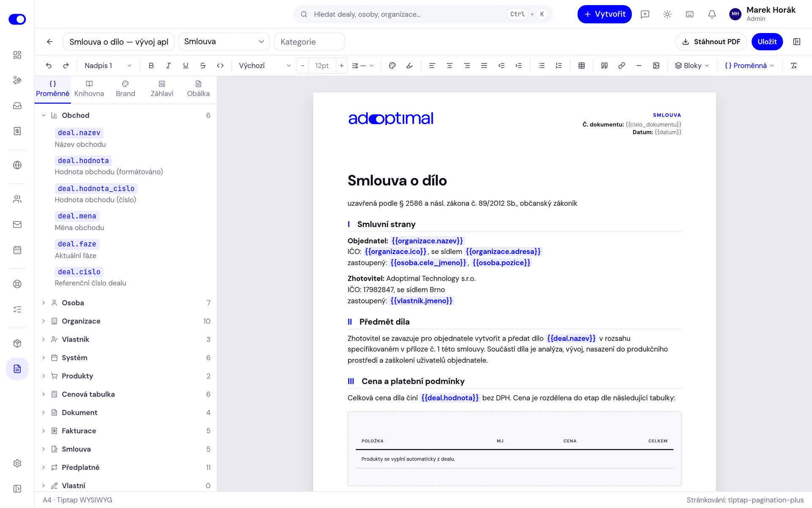Increase indent of paragraph
Viewport: 812px width, 508px height.
click(518, 66)
